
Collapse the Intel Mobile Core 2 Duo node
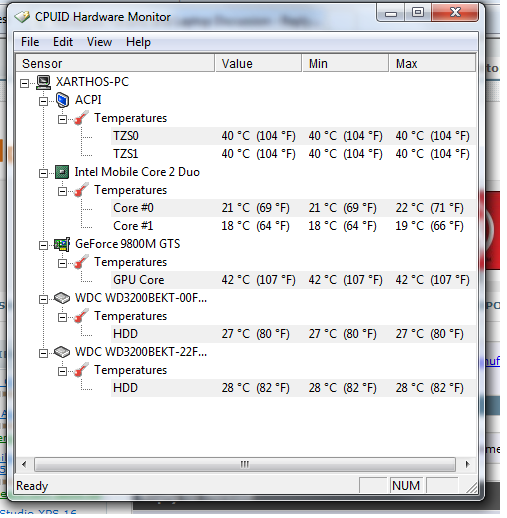click(43, 173)
